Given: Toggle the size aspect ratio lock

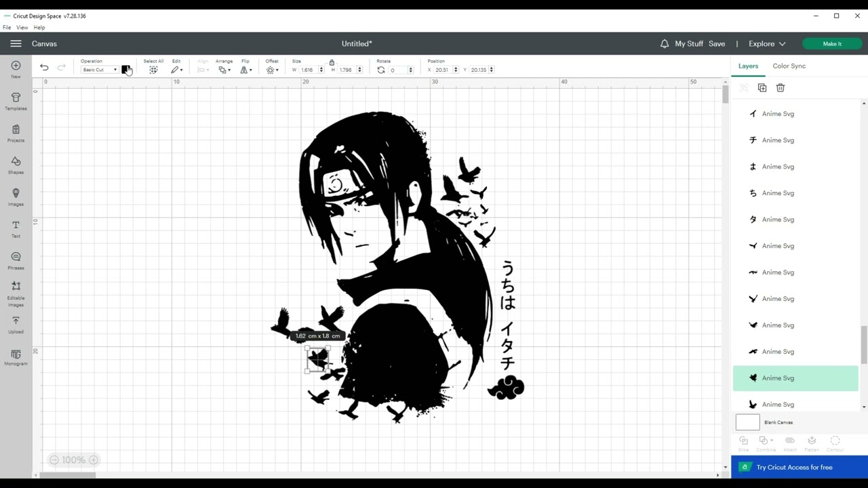Looking at the screenshot, I should (332, 62).
